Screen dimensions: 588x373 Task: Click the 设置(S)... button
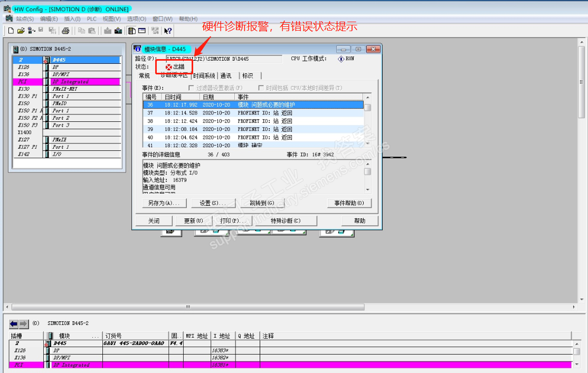click(x=213, y=203)
